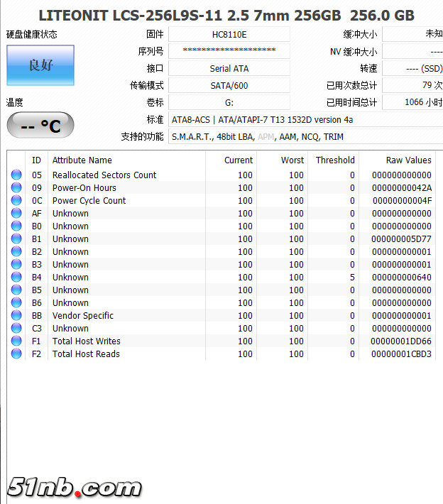Click the status orb for Power Cycle Count
The image size is (443, 504).
(x=16, y=201)
